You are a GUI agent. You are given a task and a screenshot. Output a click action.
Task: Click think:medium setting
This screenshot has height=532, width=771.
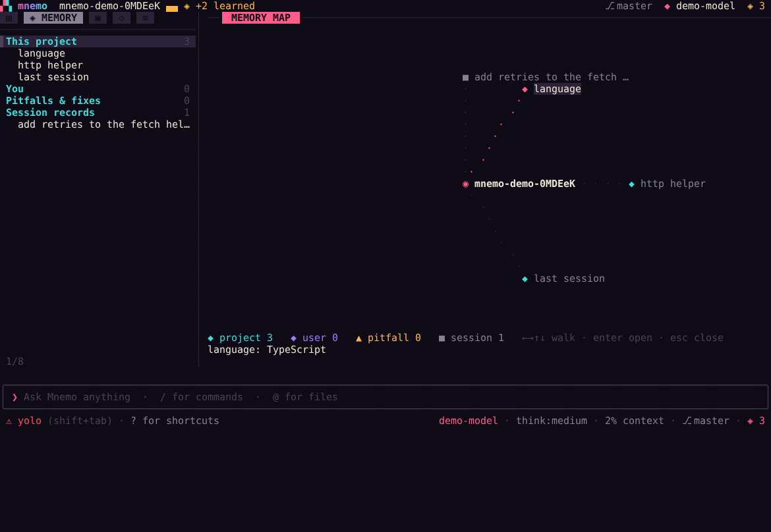coord(551,421)
